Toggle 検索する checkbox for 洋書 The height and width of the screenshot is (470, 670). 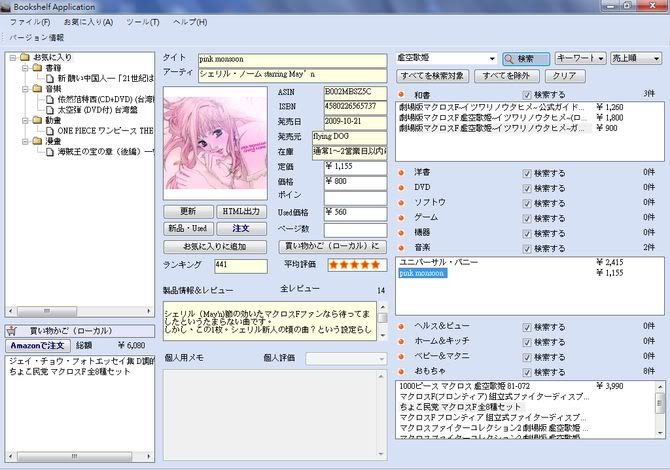527,173
